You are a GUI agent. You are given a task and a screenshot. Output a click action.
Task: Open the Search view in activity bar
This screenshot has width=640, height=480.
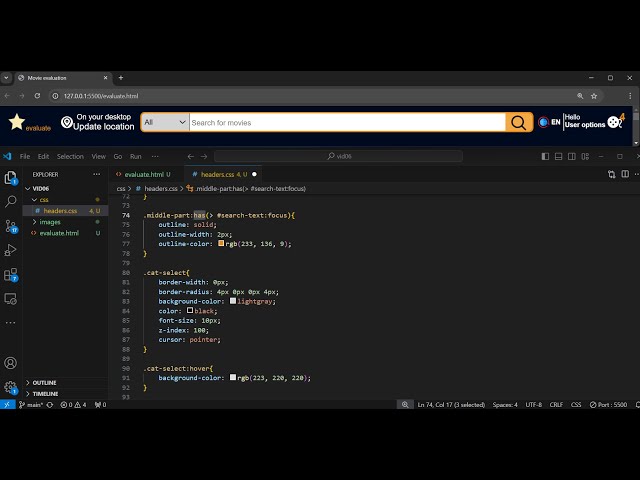coord(10,201)
